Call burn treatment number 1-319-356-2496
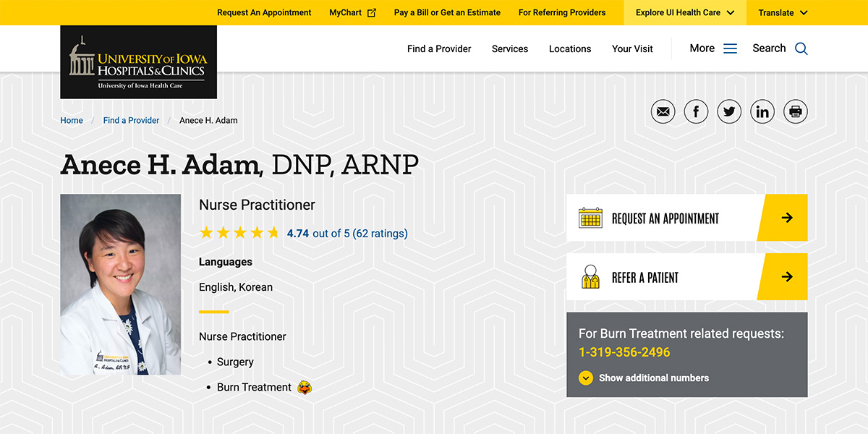 pyautogui.click(x=624, y=352)
